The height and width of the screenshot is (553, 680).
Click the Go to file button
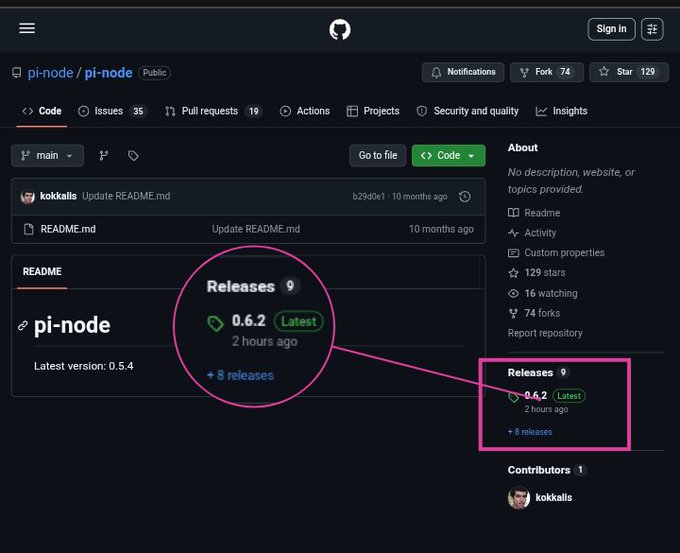(378, 155)
